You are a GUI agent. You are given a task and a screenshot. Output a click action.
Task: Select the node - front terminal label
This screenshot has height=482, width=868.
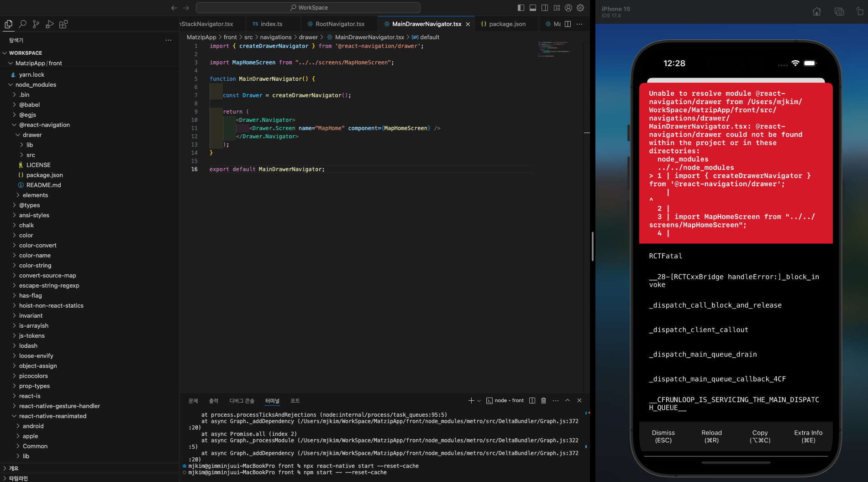505,400
